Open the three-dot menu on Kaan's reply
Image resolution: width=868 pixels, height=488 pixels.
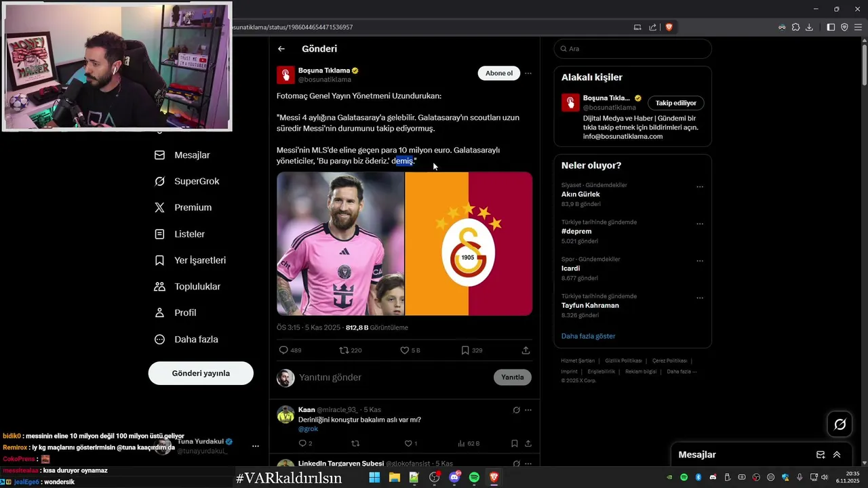click(528, 410)
